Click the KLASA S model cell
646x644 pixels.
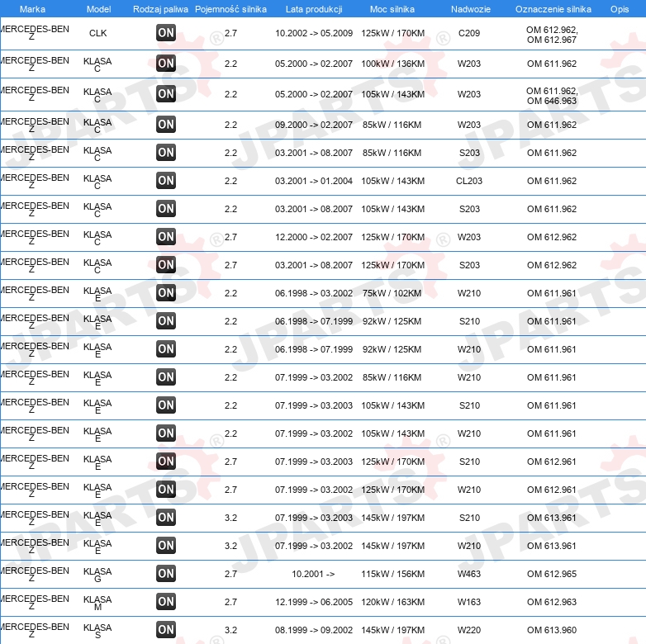tap(97, 631)
